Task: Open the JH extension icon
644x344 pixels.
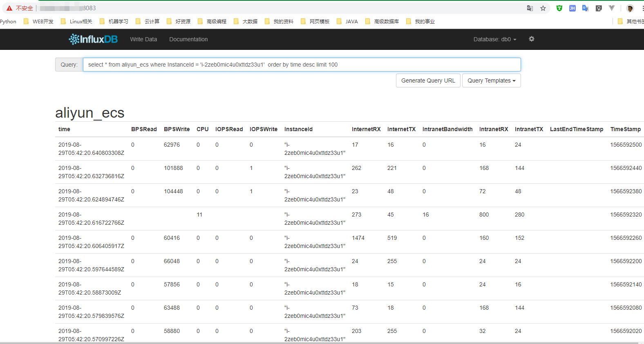Action: [x=572, y=8]
